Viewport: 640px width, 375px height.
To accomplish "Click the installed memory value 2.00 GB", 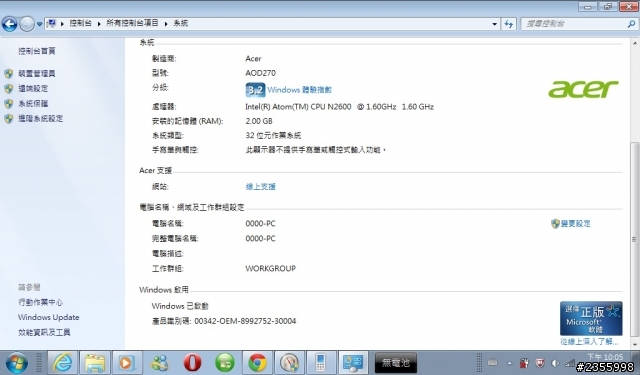I will point(259,121).
